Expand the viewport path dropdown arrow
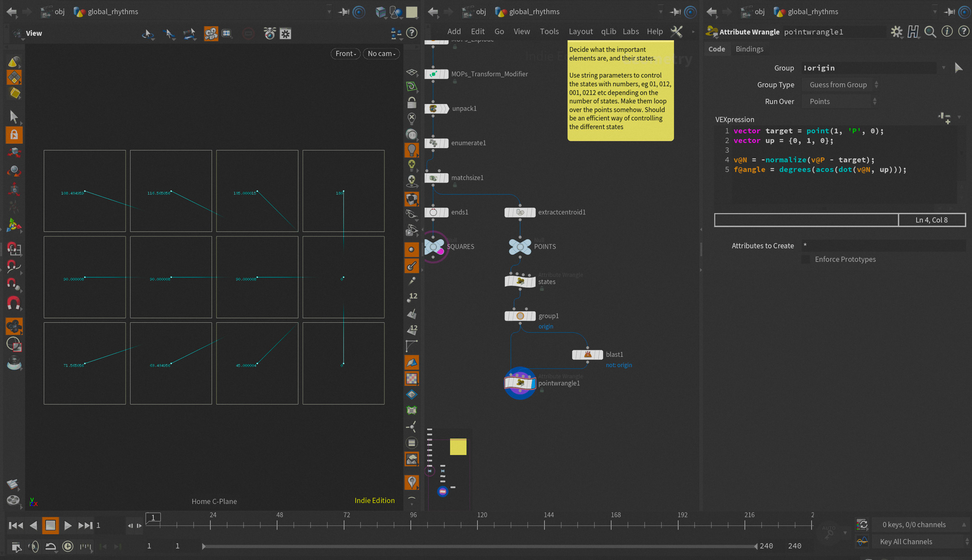Viewport: 972px width, 560px height. tap(329, 12)
